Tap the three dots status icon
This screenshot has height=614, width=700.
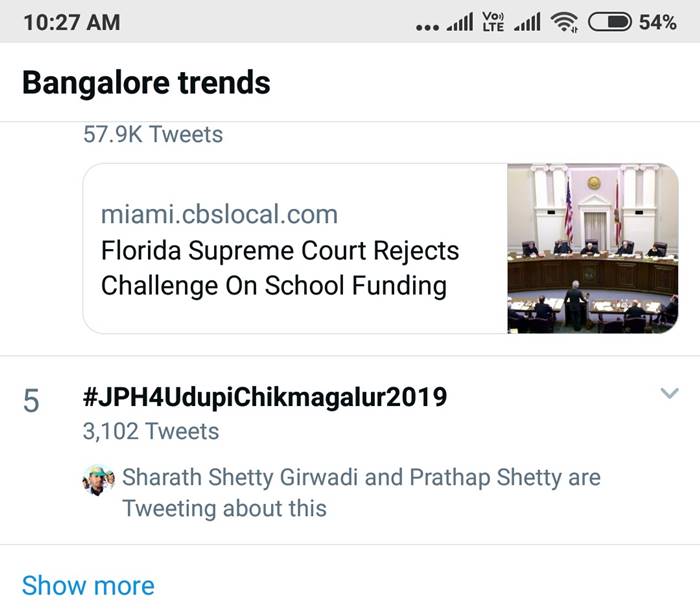(426, 25)
